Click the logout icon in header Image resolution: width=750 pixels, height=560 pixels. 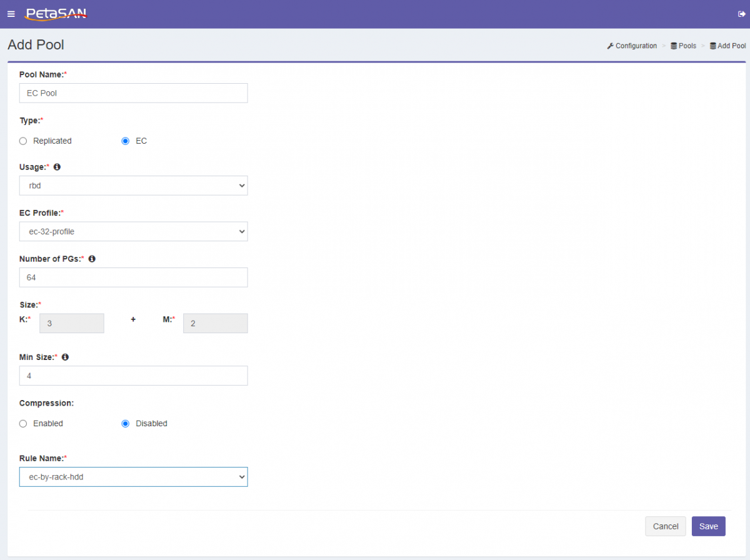tap(741, 14)
